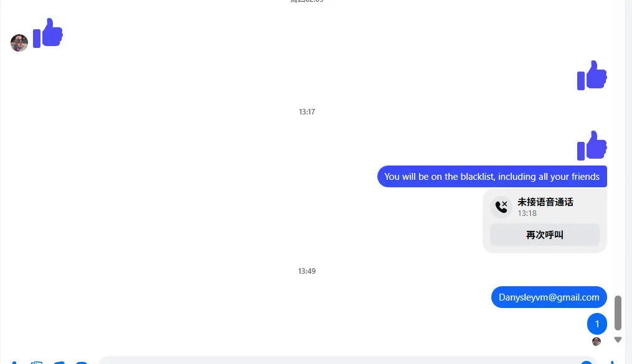This screenshot has width=632, height=364.
Task: Click the 13:18 time on the missed call card
Action: (x=527, y=213)
